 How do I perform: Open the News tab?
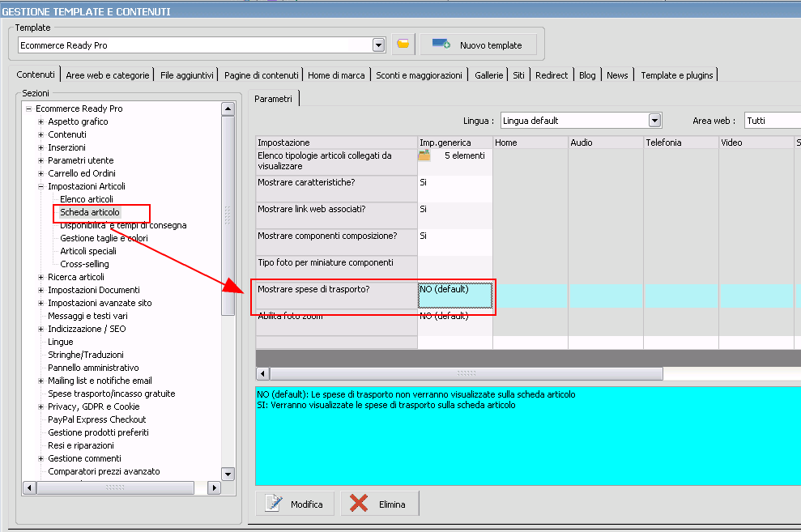[x=617, y=75]
